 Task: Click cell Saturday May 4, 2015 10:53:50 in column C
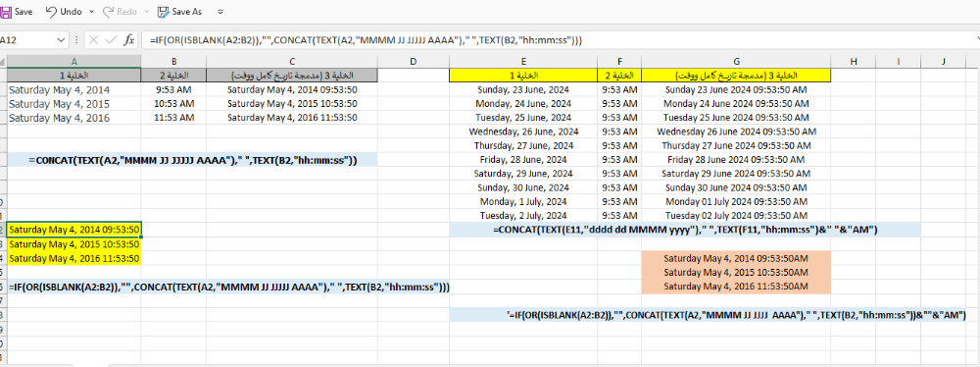click(x=292, y=104)
